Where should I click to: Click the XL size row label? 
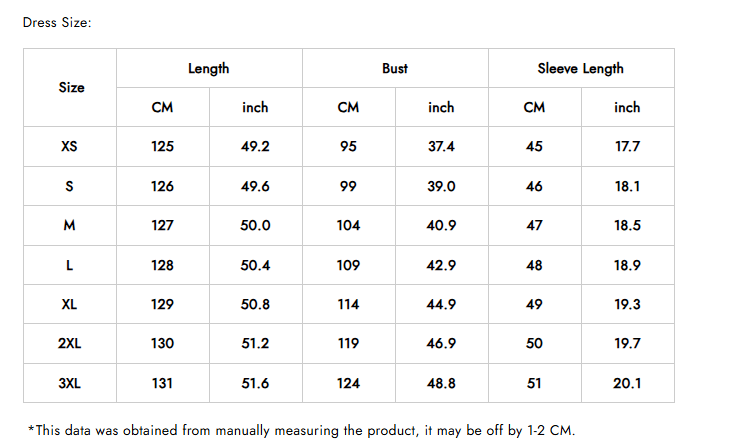tap(69, 305)
